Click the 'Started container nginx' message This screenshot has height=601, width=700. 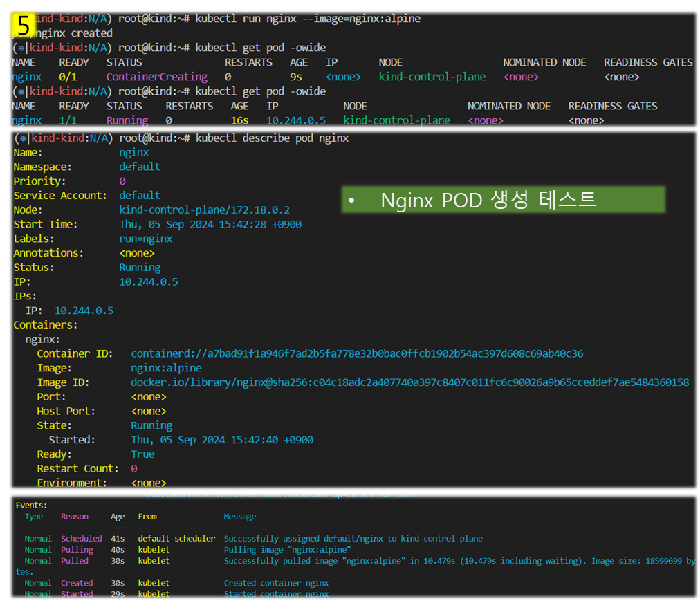(x=276, y=594)
